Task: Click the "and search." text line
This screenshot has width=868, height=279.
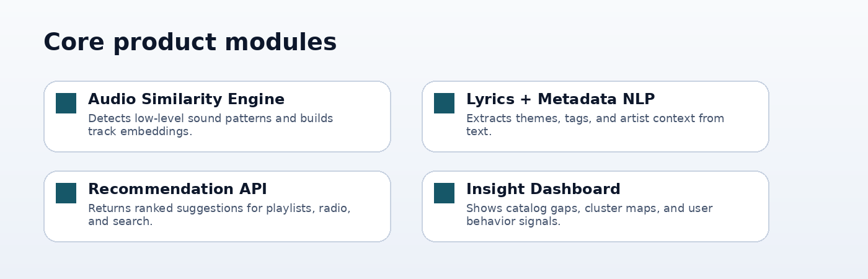Action: click(x=120, y=221)
